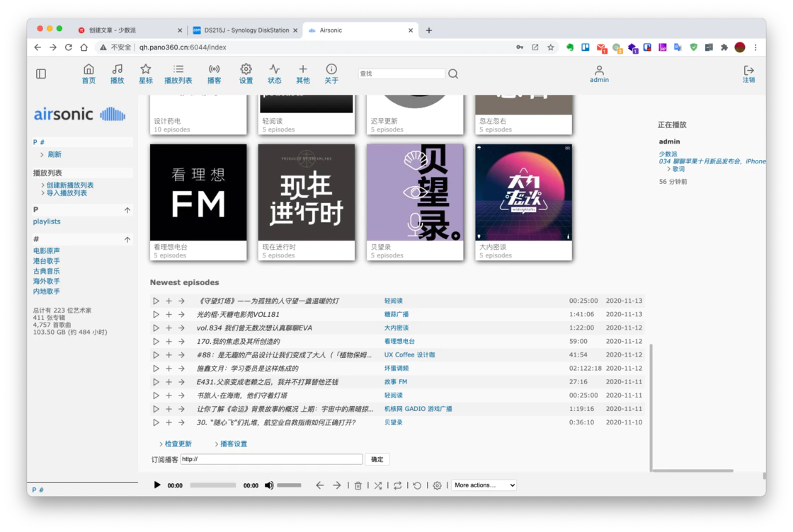Play the episode 《守望灯塔》 via its play arrow
Image resolution: width=793 pixels, height=532 pixels.
coord(156,301)
